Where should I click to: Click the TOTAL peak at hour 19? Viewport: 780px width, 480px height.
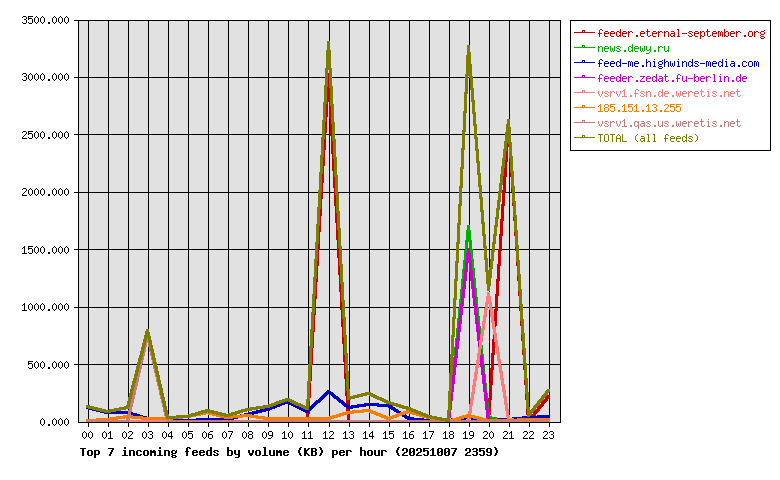[x=469, y=49]
